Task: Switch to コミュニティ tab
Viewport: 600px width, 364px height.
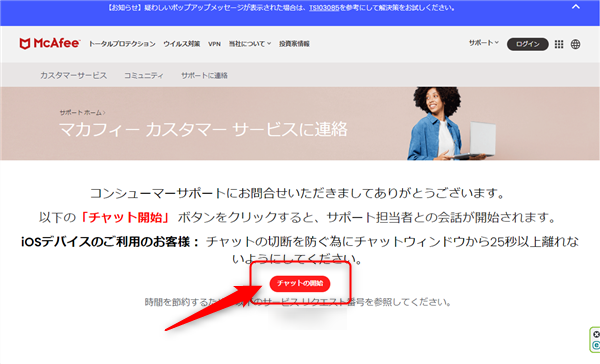Action: (x=144, y=75)
